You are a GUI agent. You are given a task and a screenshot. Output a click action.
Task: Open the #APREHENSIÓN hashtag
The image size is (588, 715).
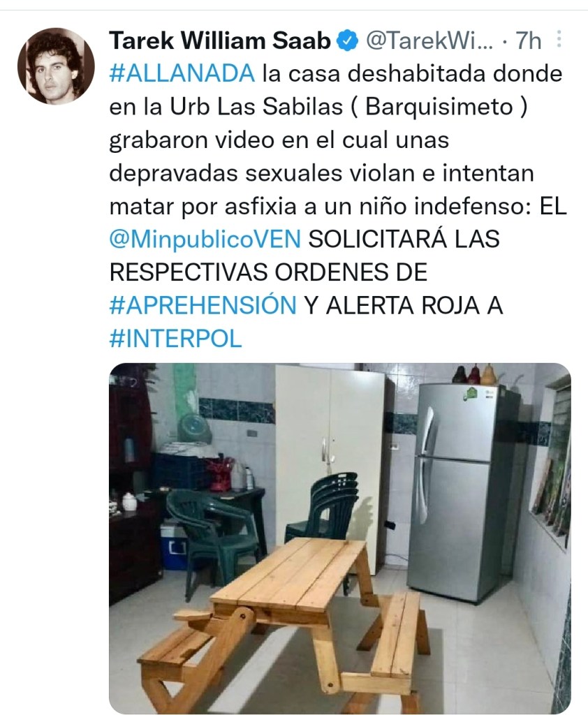pos(203,306)
